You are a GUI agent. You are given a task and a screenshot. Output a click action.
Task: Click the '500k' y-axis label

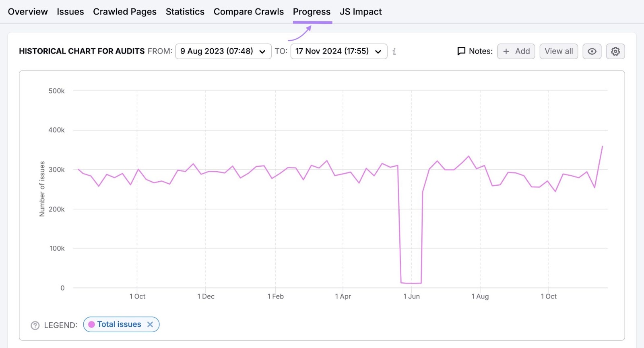(x=57, y=91)
